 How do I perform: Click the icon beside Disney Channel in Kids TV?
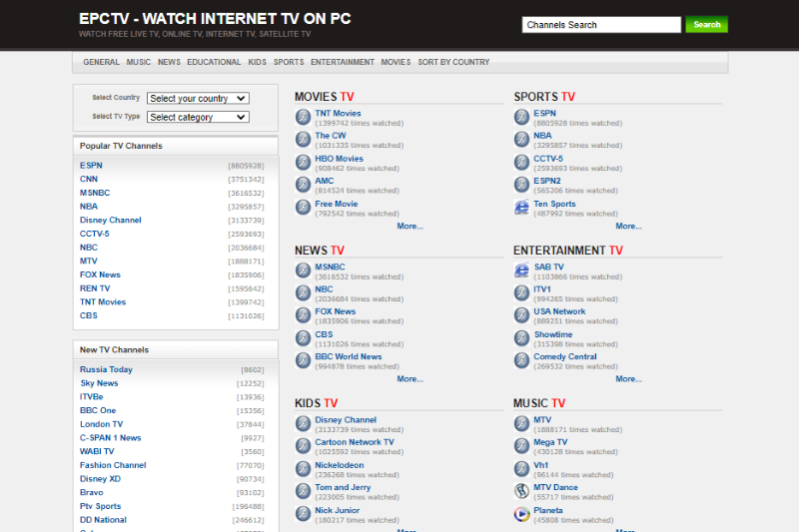(x=304, y=423)
